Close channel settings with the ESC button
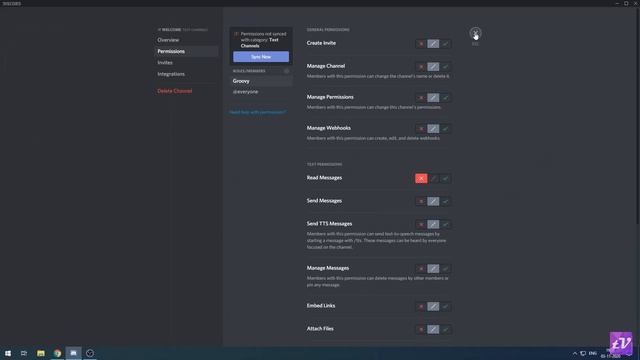Viewport: 640px width, 360px height. pos(475,33)
